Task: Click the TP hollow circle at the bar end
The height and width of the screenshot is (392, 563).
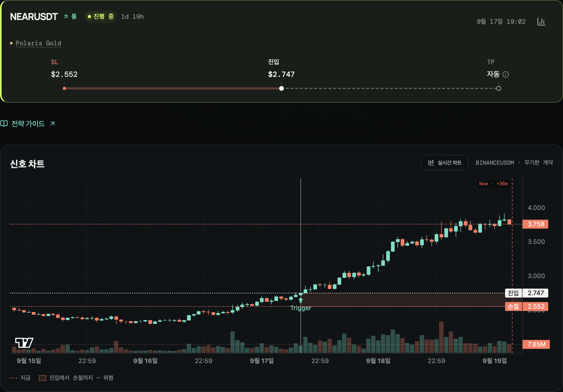Action: tap(499, 88)
